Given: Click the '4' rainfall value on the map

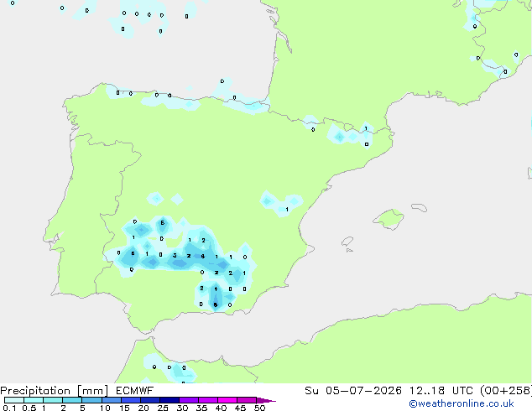Looking at the screenshot, I should 216,289.
